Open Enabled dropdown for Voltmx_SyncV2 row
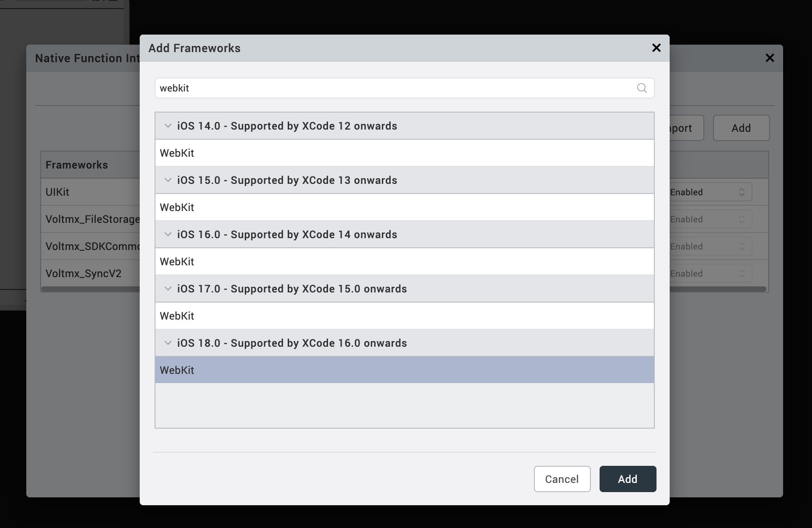This screenshot has height=528, width=812. point(710,273)
